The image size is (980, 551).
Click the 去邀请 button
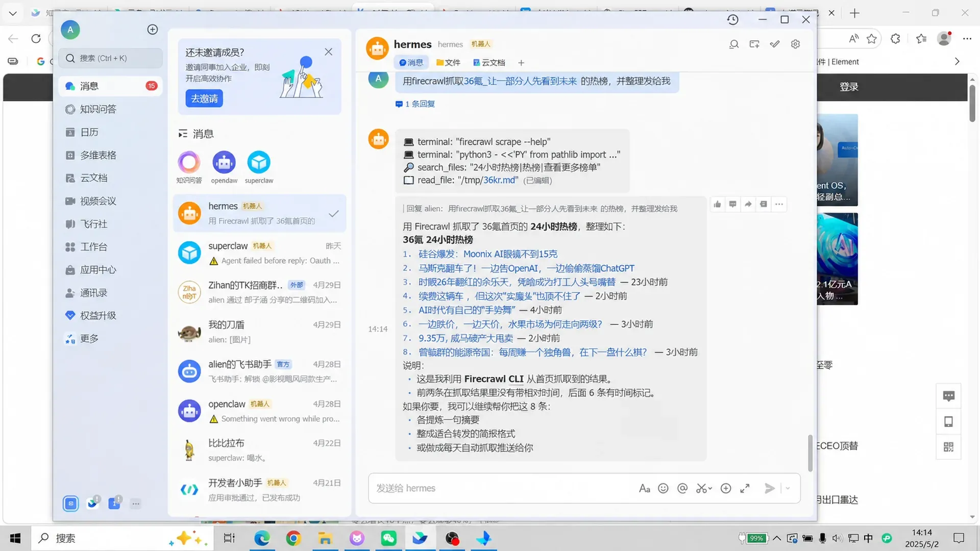(x=204, y=98)
